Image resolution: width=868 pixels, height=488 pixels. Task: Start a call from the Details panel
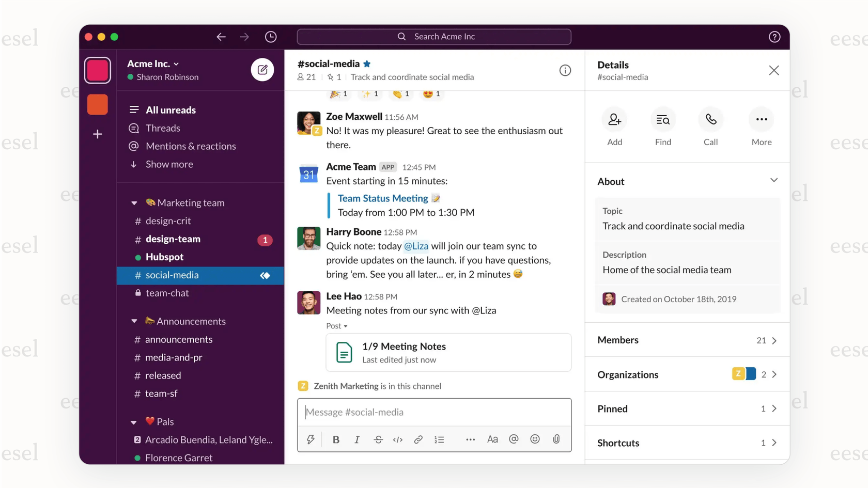pyautogui.click(x=711, y=119)
